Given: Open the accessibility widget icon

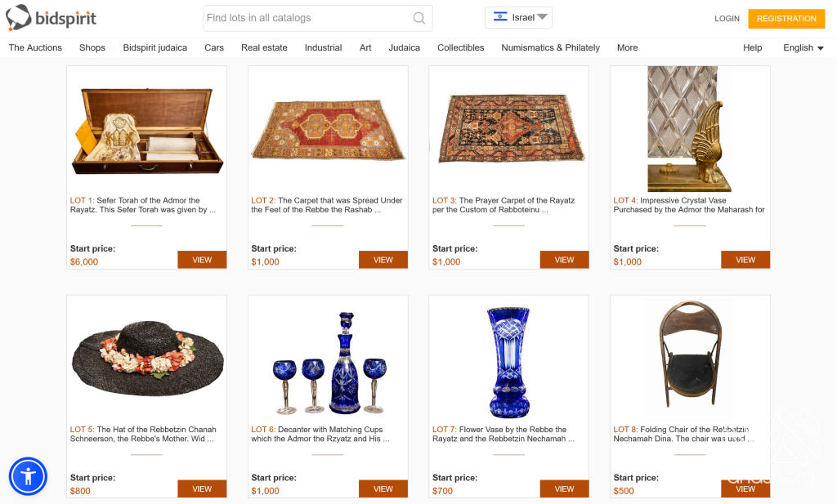Looking at the screenshot, I should click(x=28, y=476).
